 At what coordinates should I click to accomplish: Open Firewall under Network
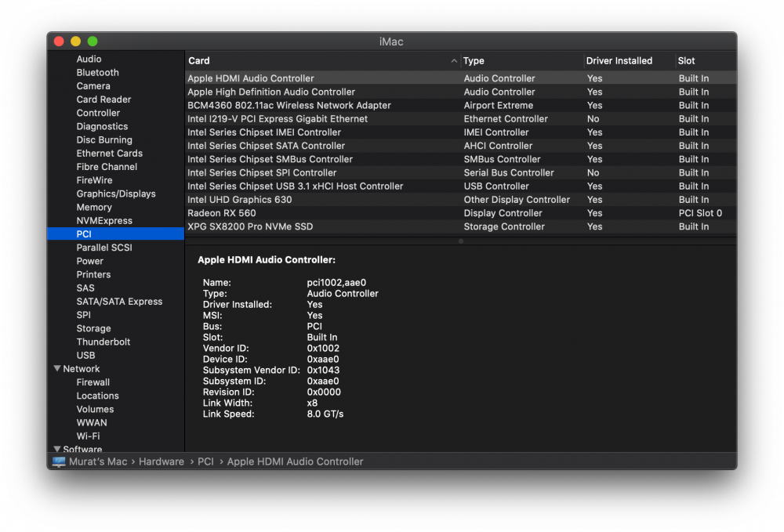click(93, 382)
